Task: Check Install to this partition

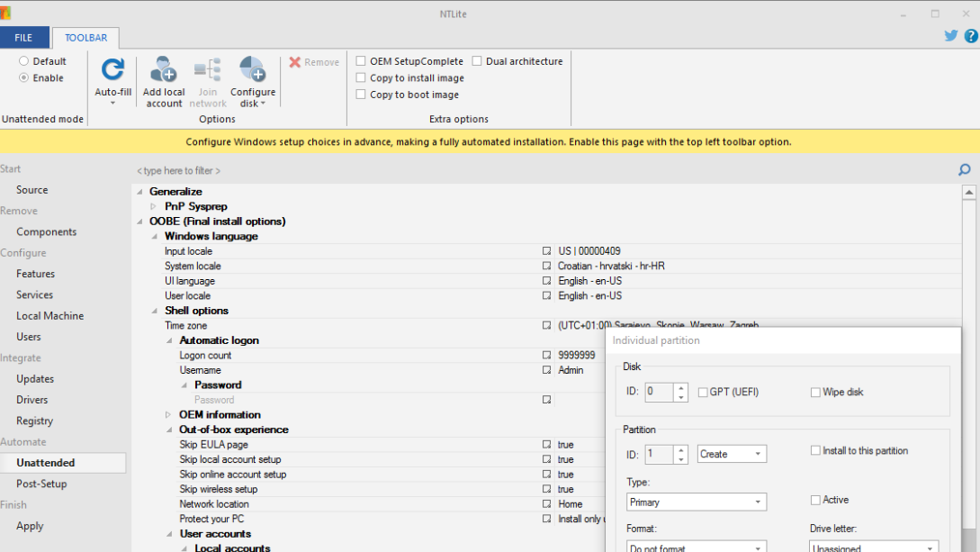Action: [815, 450]
